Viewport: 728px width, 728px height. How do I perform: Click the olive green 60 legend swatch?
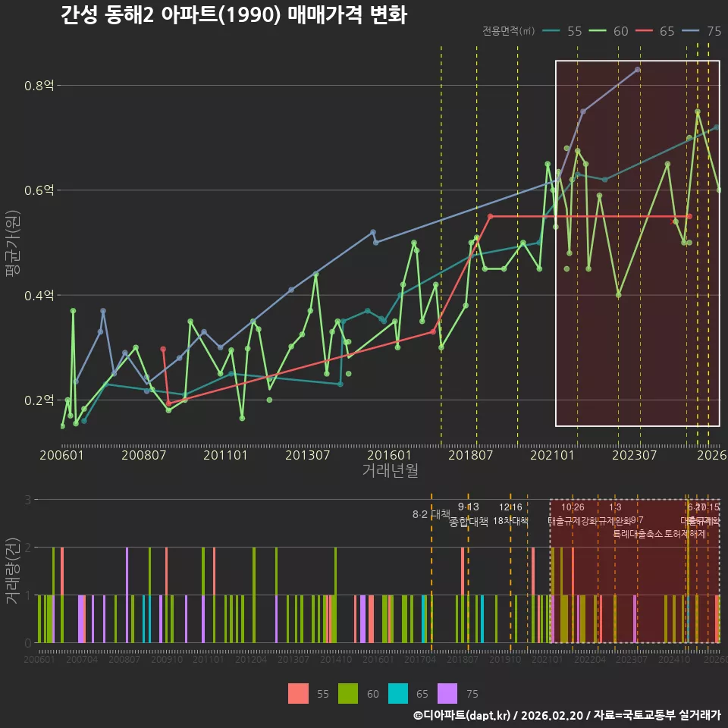pyautogui.click(x=348, y=693)
